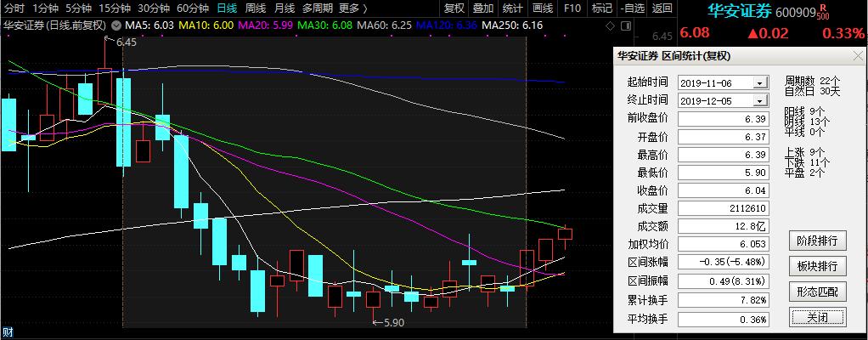Click the 叠加 overlay button
868x340 pixels.
483,8
